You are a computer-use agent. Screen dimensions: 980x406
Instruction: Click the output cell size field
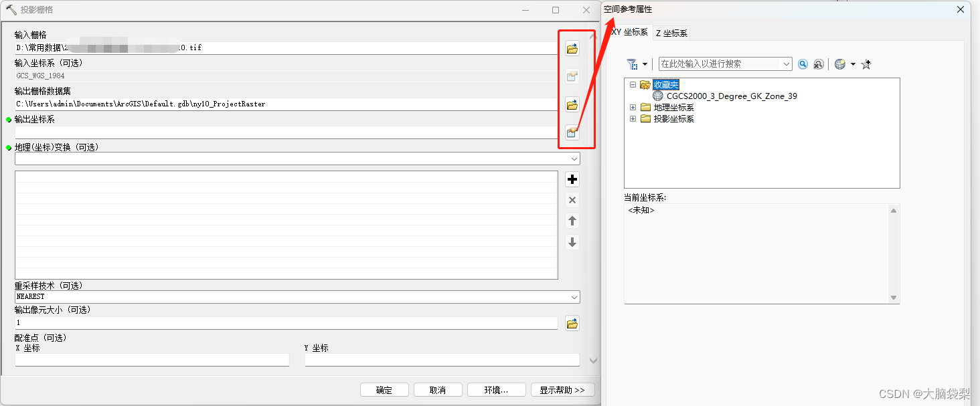286,323
